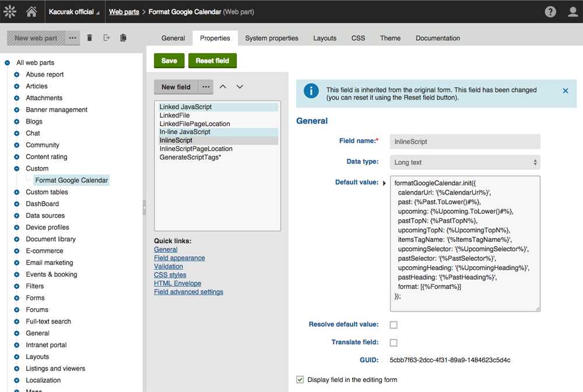The height and width of the screenshot is (392, 583).
Task: Jump to Field appearance quick link
Action: coord(179,258)
